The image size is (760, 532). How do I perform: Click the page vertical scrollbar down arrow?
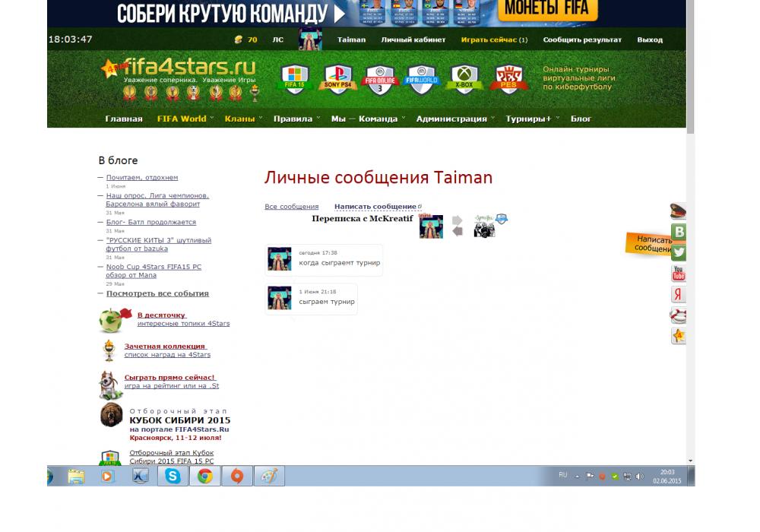pyautogui.click(x=690, y=461)
